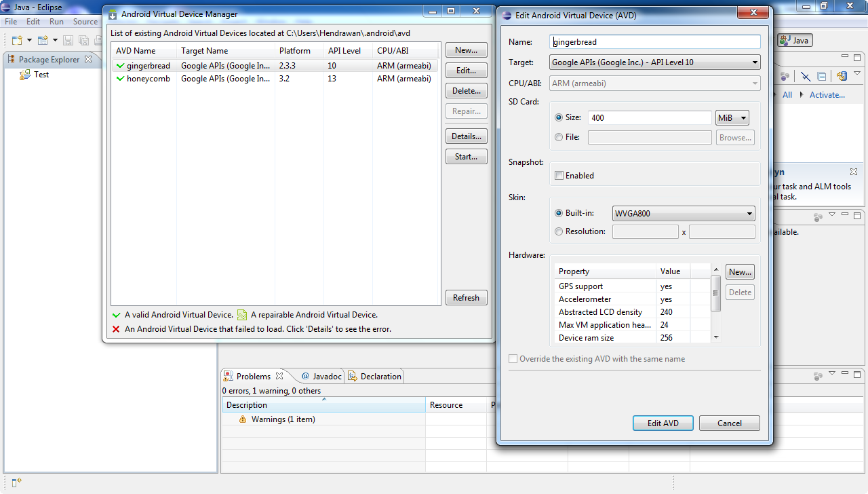Click the Test project icon in Package Explorer
868x494 pixels.
26,75
